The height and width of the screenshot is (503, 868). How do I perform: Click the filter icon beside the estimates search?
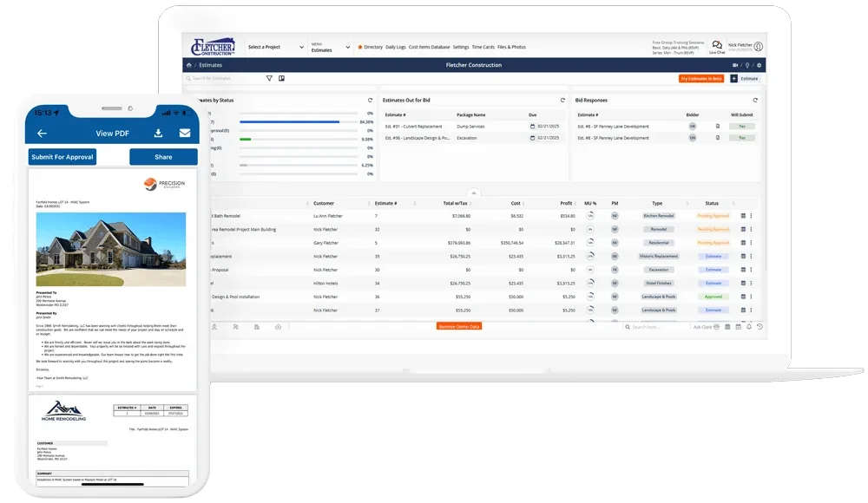tap(269, 78)
